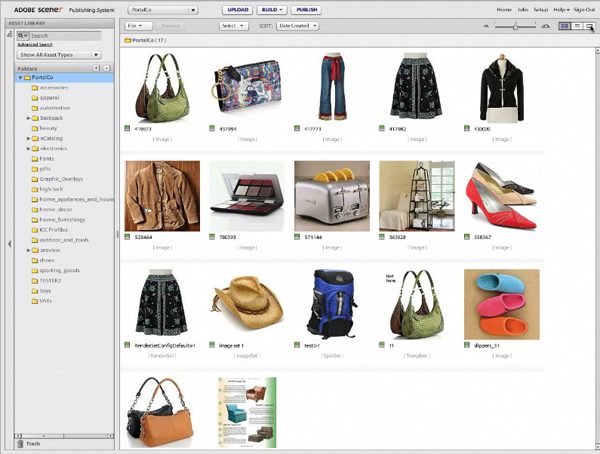Image resolution: width=600 pixels, height=454 pixels.
Task: Adjust the thumbnail size slider
Action: [516, 27]
